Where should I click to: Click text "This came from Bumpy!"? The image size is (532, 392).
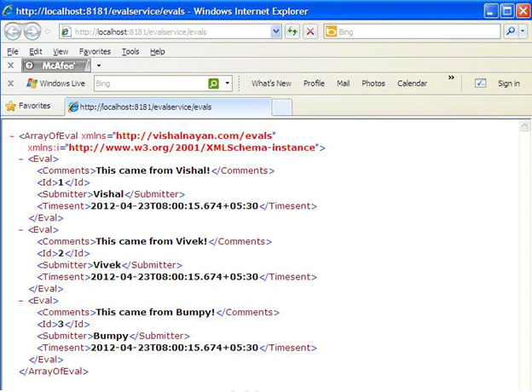155,312
